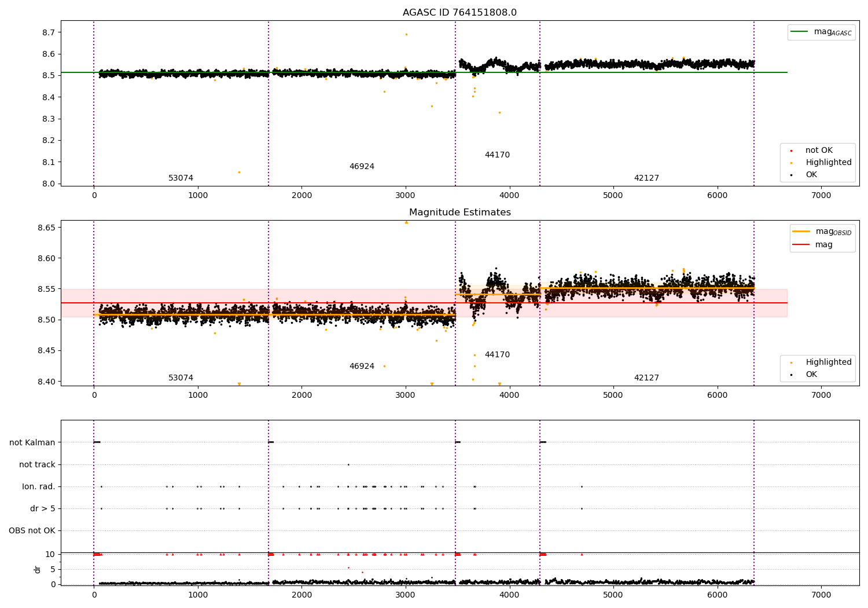The width and height of the screenshot is (868, 608).
Task: Click the green line sample in top legend
Action: pos(800,32)
